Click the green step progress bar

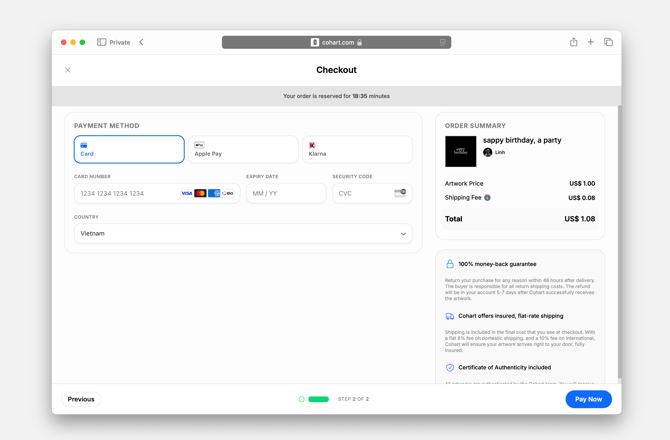319,399
